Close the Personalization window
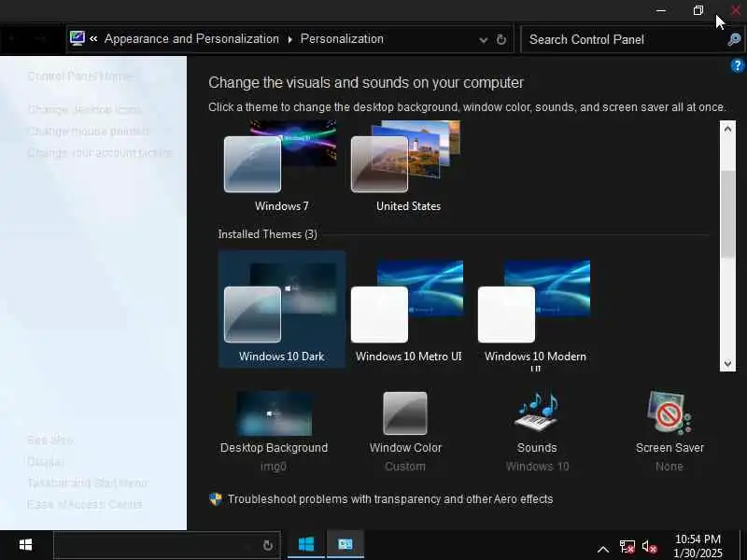Image resolution: width=747 pixels, height=560 pixels. click(735, 10)
